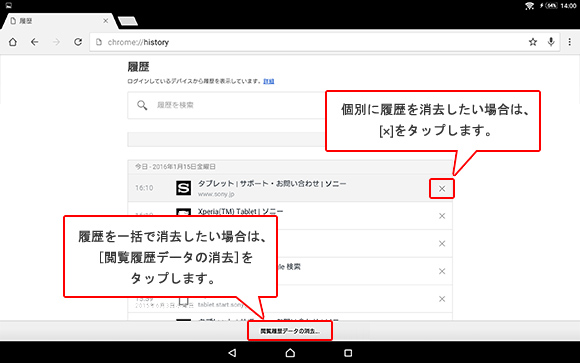This screenshot has width=580, height=363.
Task: Close the 履歴 tab
Action: (105, 21)
